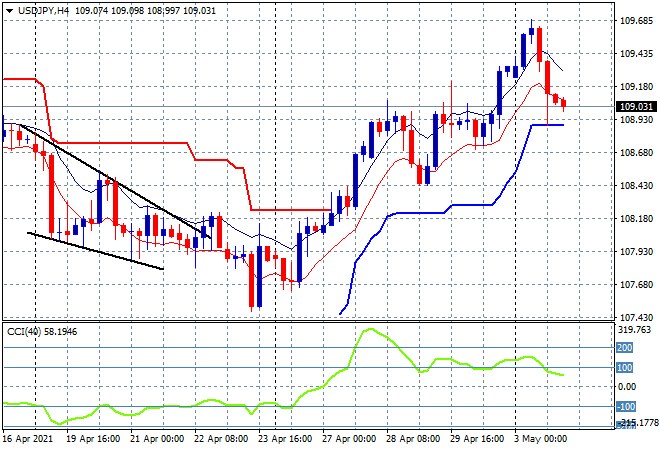Click the 107.680 price axis label
The image size is (660, 450).
point(636,285)
